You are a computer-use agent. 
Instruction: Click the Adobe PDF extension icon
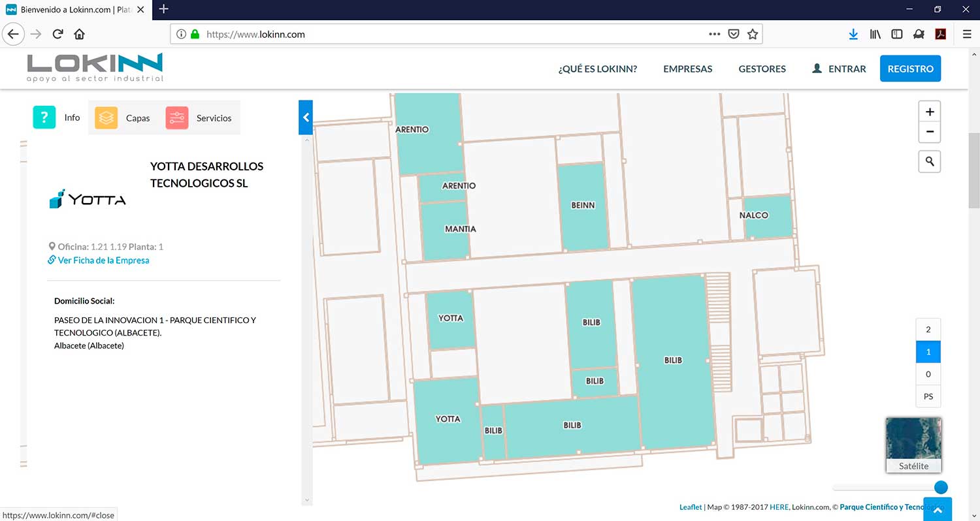tap(941, 35)
